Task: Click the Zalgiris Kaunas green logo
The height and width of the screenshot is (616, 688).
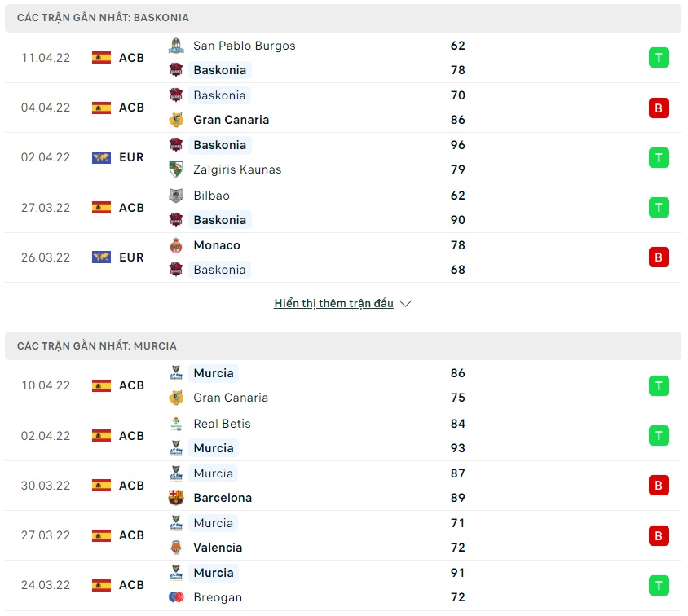Action: click(x=176, y=169)
